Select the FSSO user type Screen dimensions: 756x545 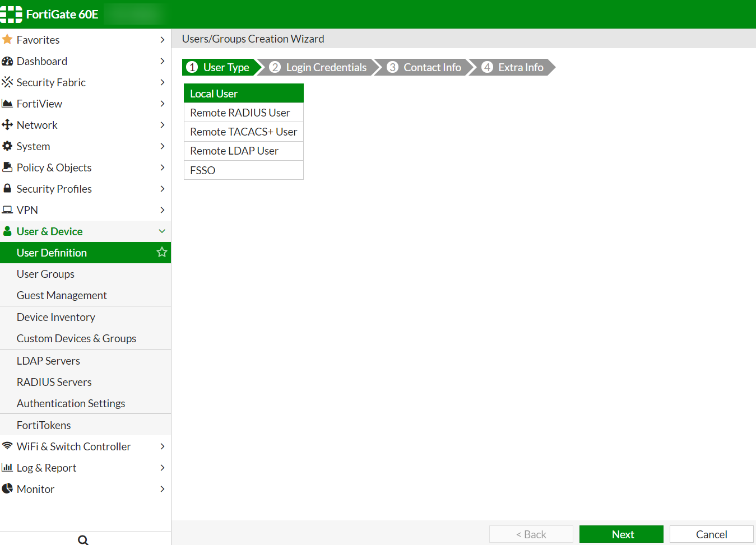244,170
